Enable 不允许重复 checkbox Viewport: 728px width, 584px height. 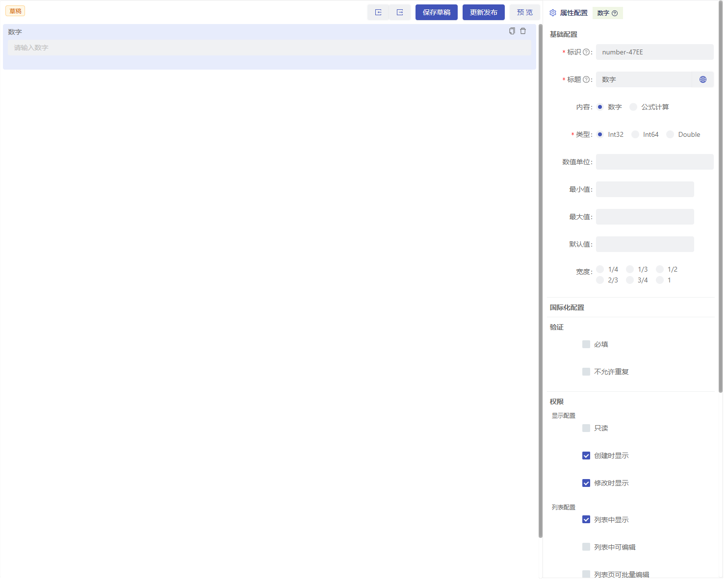[x=586, y=372]
